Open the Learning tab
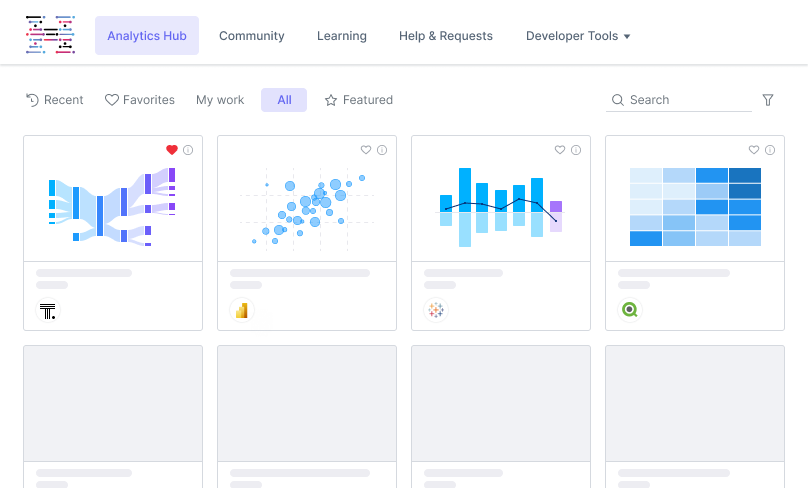808x488 pixels. click(x=342, y=36)
